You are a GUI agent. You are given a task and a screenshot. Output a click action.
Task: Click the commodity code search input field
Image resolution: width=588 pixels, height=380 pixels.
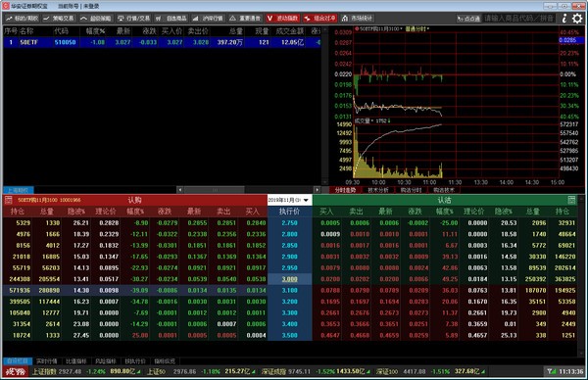click(x=519, y=18)
